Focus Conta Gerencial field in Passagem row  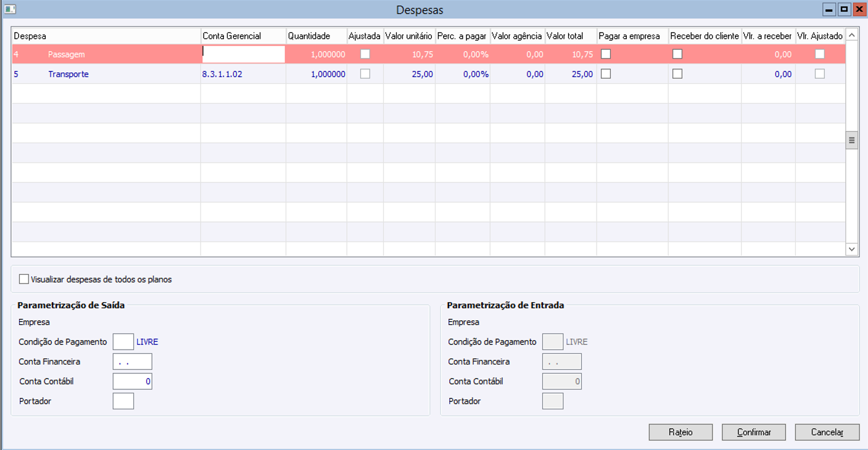244,54
